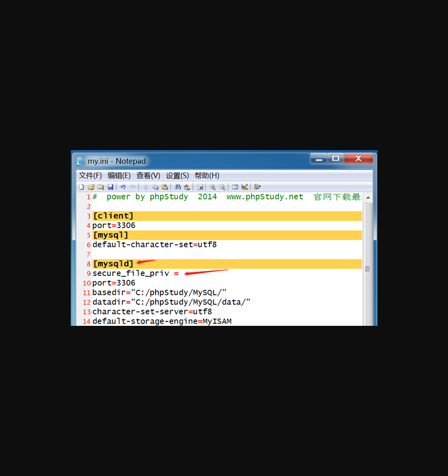This screenshot has height=476, width=448.
Task: Expand the 查看(V) menu
Action: [148, 176]
